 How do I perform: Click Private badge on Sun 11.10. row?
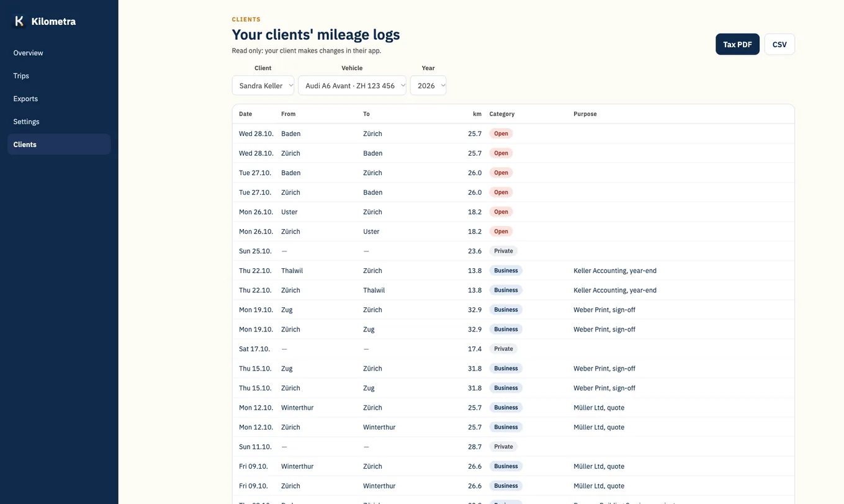504,447
